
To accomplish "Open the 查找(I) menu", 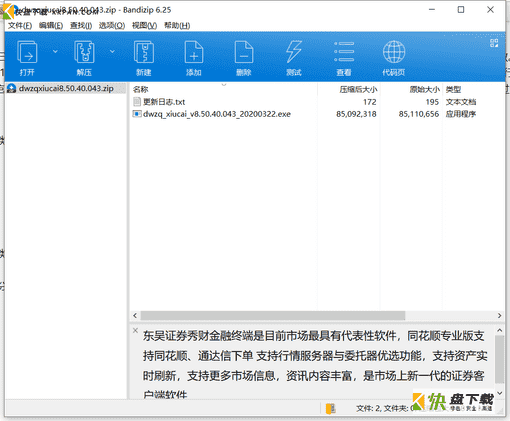I will (81, 25).
